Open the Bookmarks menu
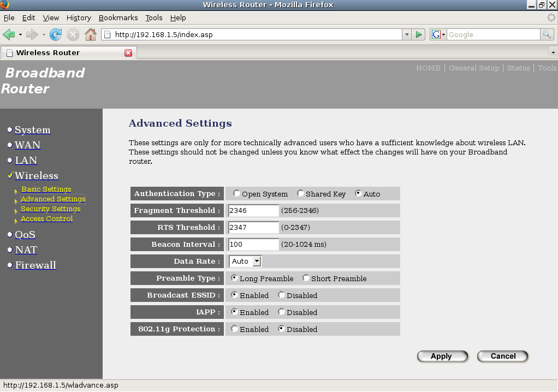The image size is (558, 392). click(118, 18)
